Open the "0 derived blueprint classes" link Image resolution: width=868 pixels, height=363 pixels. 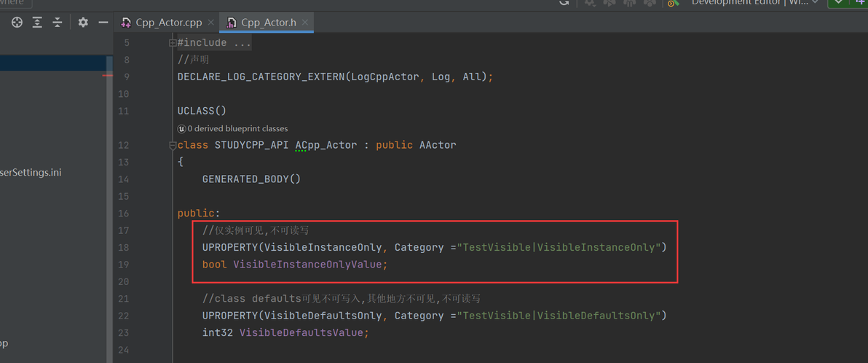point(237,128)
